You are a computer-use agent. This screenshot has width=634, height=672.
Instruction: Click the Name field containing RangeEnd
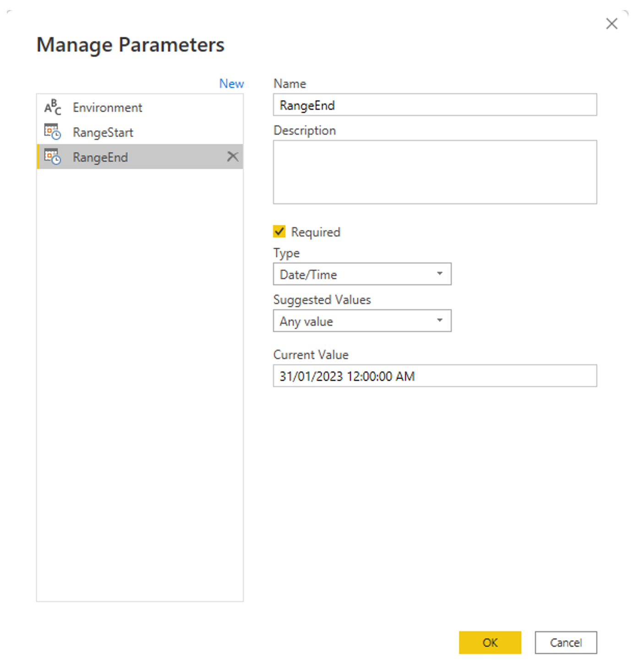pyautogui.click(x=435, y=105)
